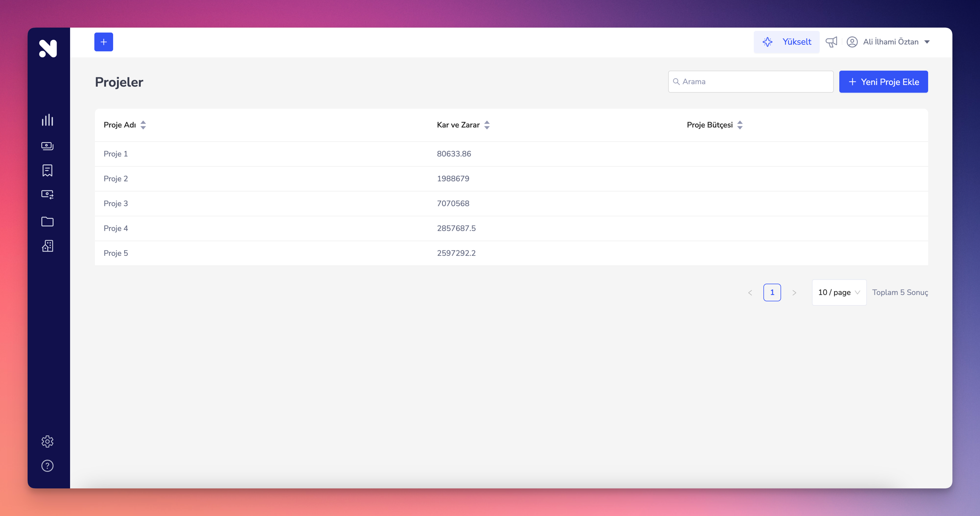Click the blue plus quick-add button
The image size is (980, 516).
(x=104, y=42)
